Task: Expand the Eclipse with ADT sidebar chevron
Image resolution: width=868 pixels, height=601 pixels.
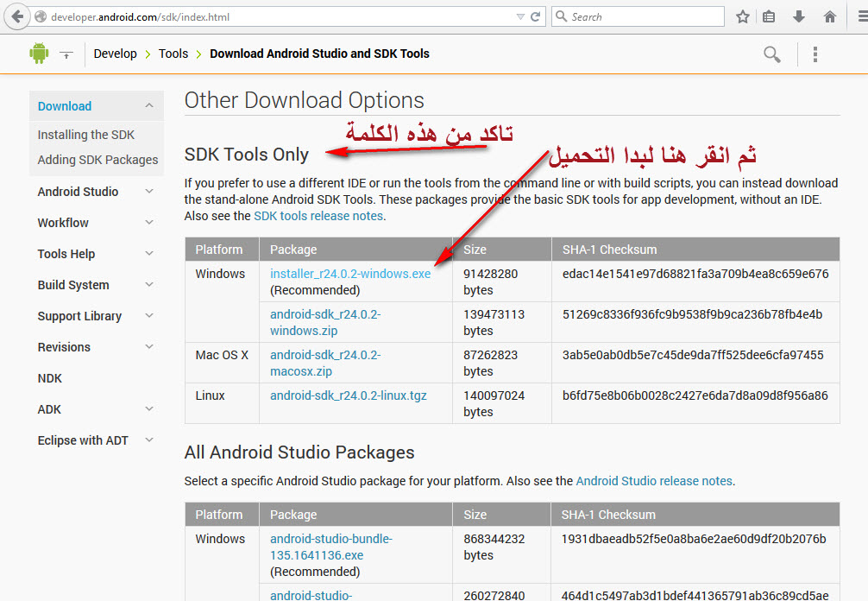Action: tap(149, 440)
